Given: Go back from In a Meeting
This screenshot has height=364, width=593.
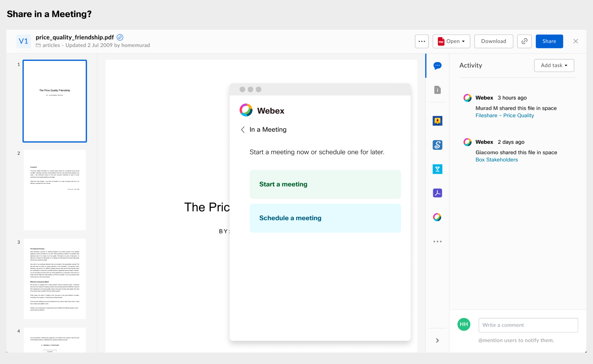Looking at the screenshot, I should point(243,130).
